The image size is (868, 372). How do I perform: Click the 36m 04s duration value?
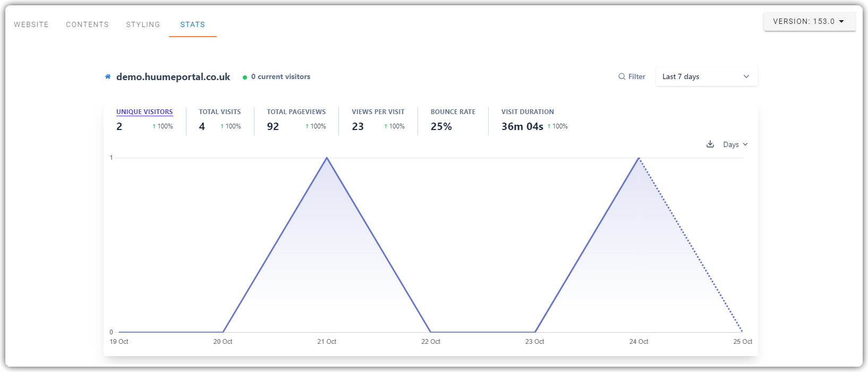click(x=522, y=126)
